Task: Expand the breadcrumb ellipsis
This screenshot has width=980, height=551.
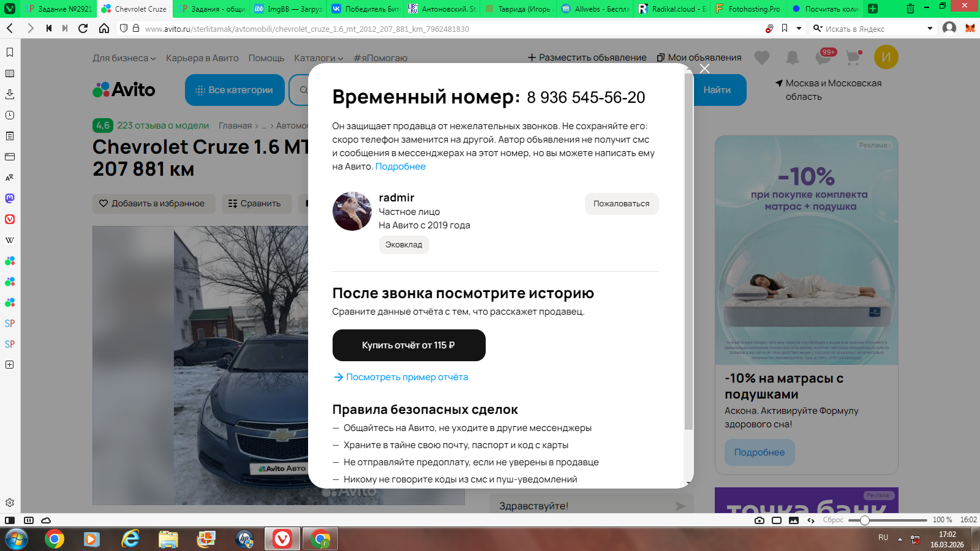Action: coord(264,126)
